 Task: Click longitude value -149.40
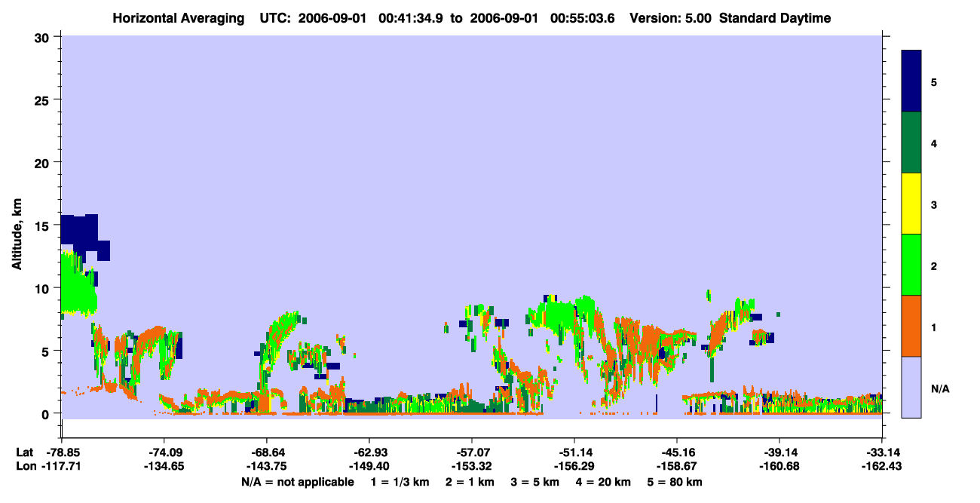point(369,466)
